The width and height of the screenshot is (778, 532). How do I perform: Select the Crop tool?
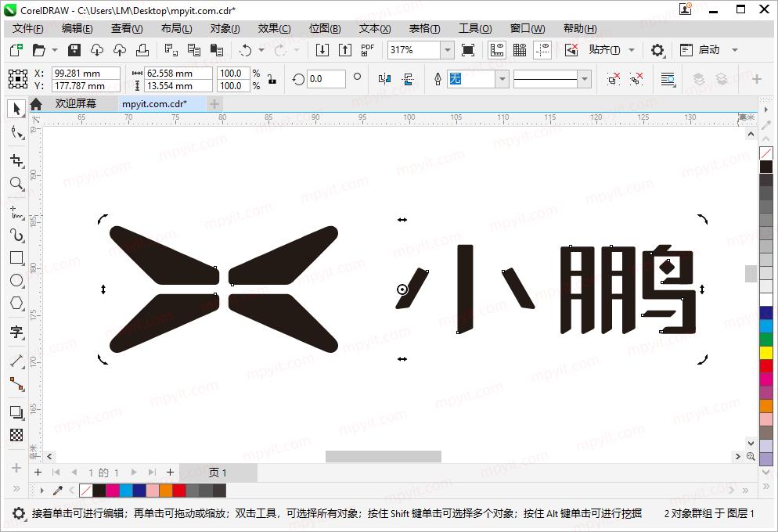(x=17, y=160)
